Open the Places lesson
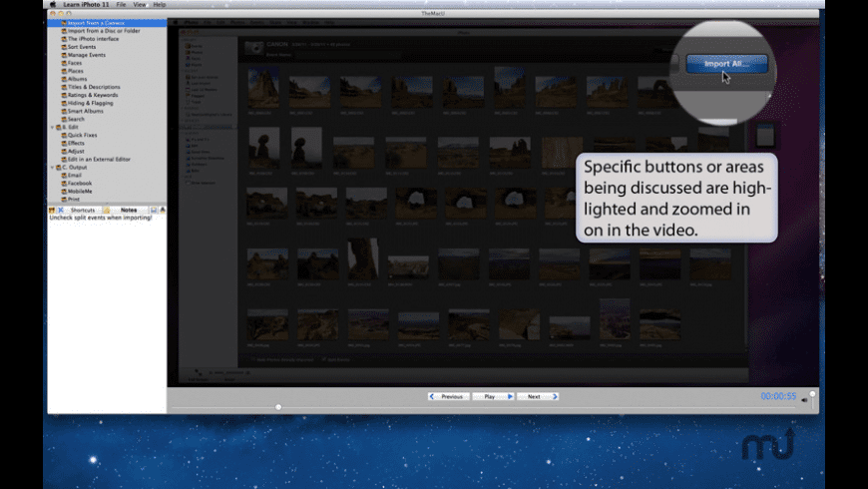The height and width of the screenshot is (489, 868). [x=75, y=71]
